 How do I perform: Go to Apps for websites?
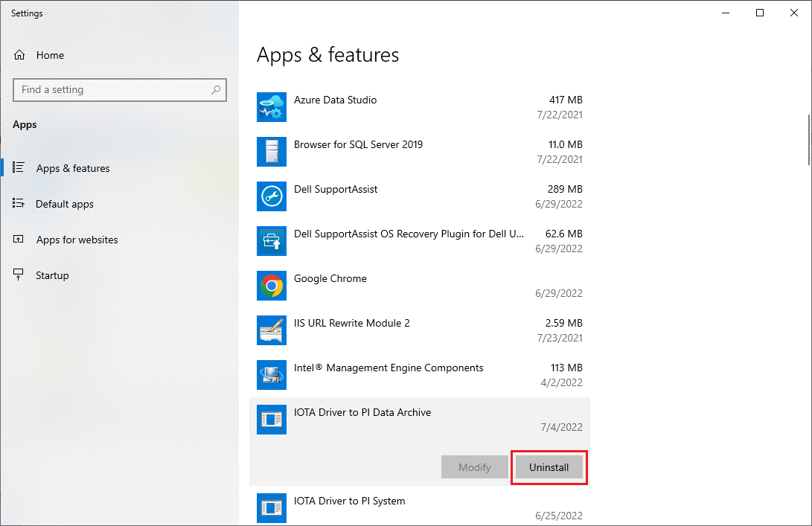(x=77, y=240)
